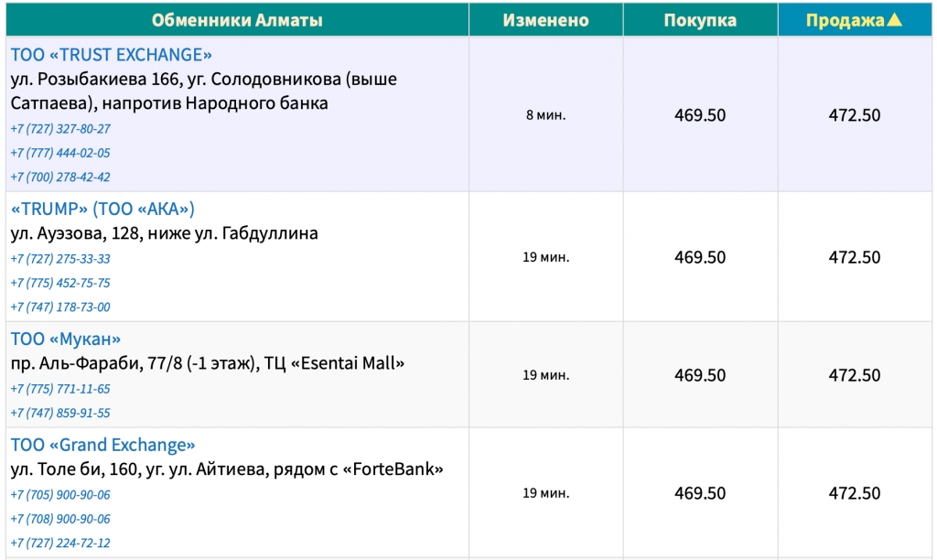
Task: Click phone number +7 (700) 278-42-42
Action: [x=60, y=177]
